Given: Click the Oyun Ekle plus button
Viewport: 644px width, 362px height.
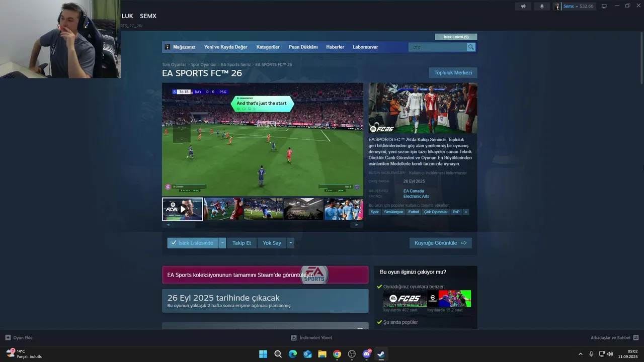Looking at the screenshot, I should [8, 338].
